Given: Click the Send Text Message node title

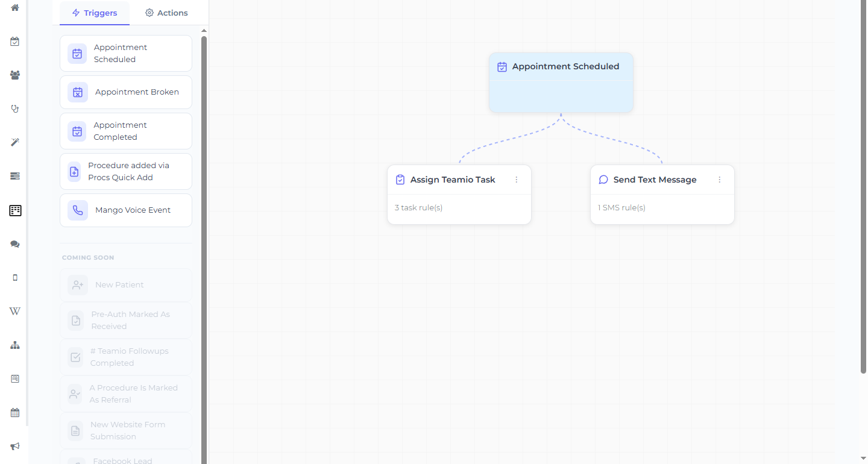Looking at the screenshot, I should click(655, 180).
